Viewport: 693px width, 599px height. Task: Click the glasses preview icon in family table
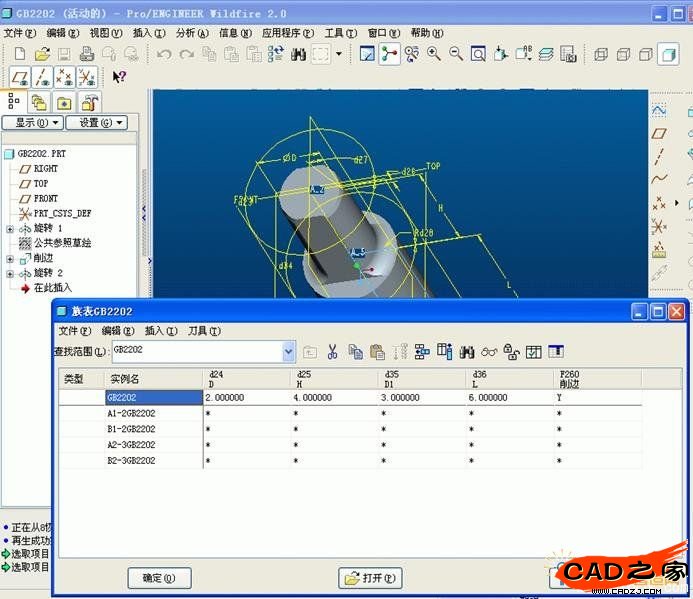[489, 351]
